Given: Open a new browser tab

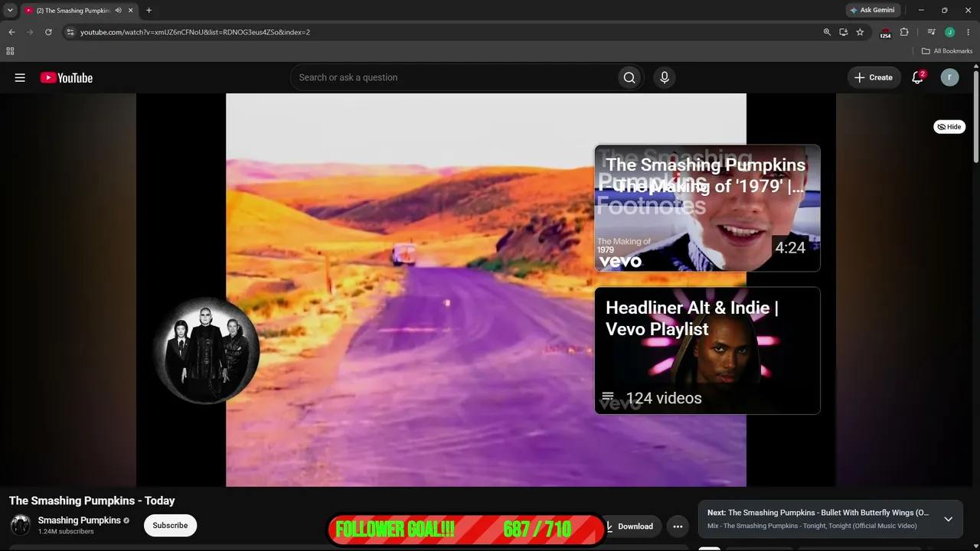Looking at the screenshot, I should (149, 11).
